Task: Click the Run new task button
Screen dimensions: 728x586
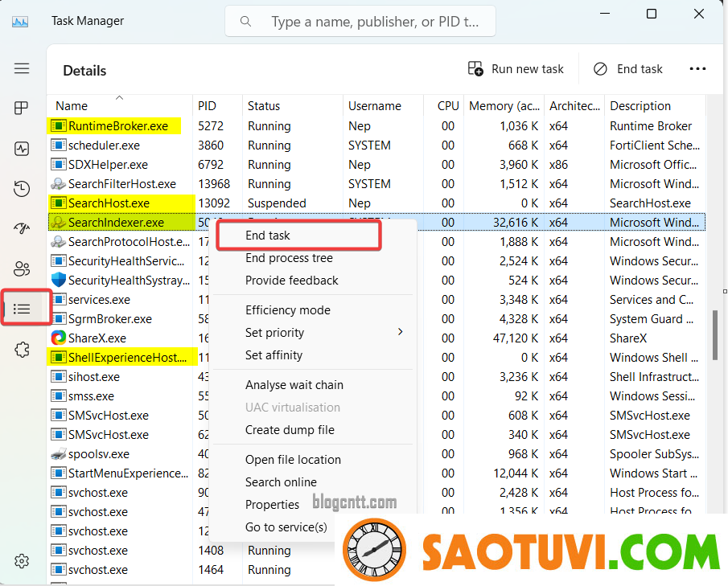Action: click(x=516, y=69)
